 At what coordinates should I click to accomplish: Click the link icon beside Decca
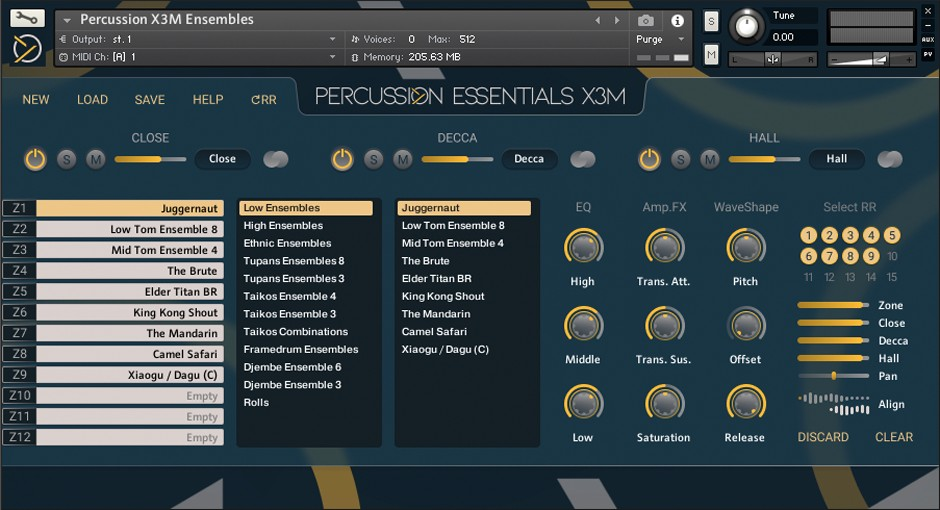(583, 159)
